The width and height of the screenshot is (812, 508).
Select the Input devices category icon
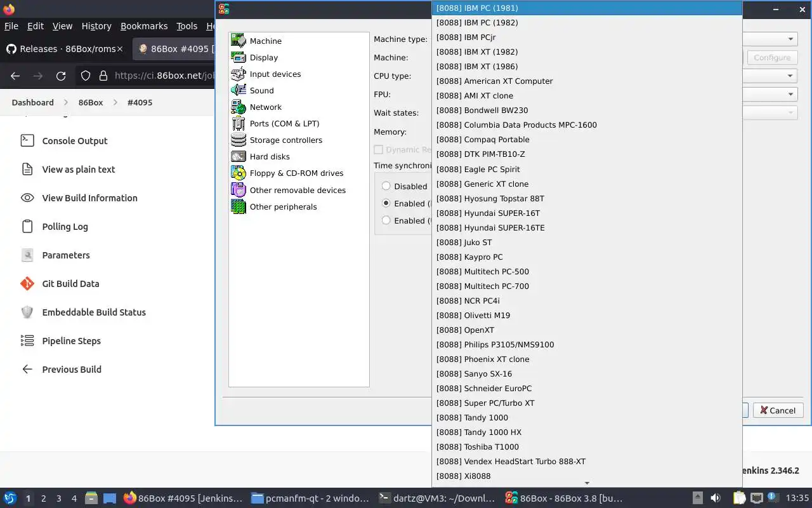239,74
